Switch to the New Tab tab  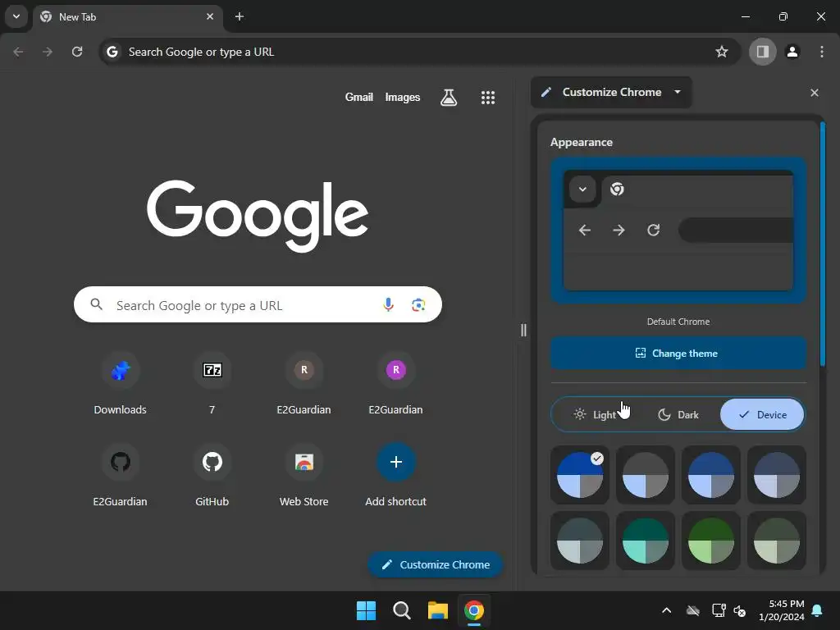pos(127,16)
